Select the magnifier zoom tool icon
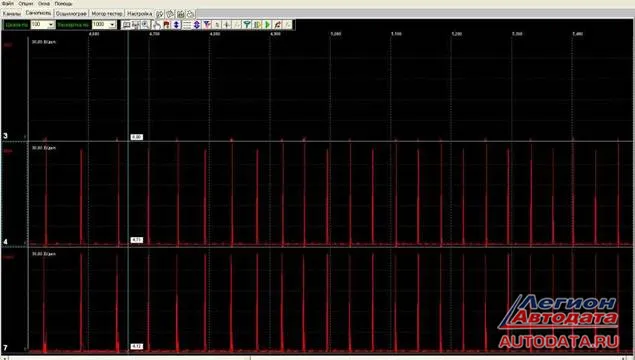This screenshot has width=635, height=360. [x=145, y=25]
